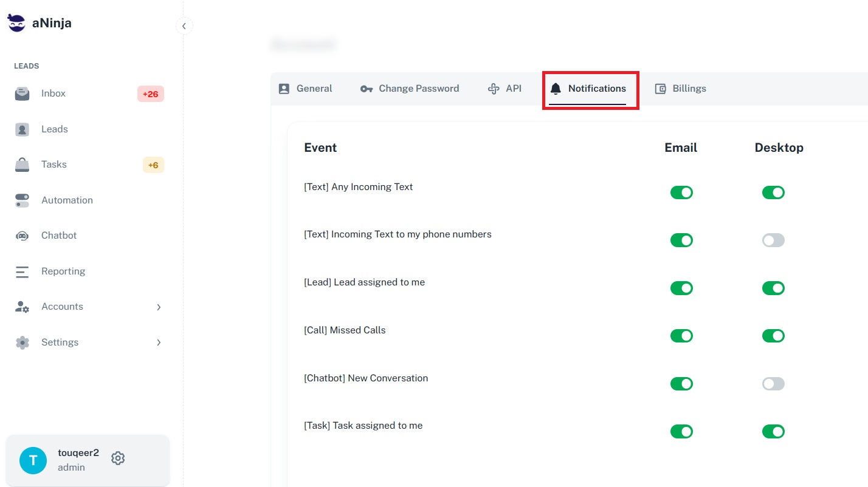Click the Leads person icon

tap(22, 129)
